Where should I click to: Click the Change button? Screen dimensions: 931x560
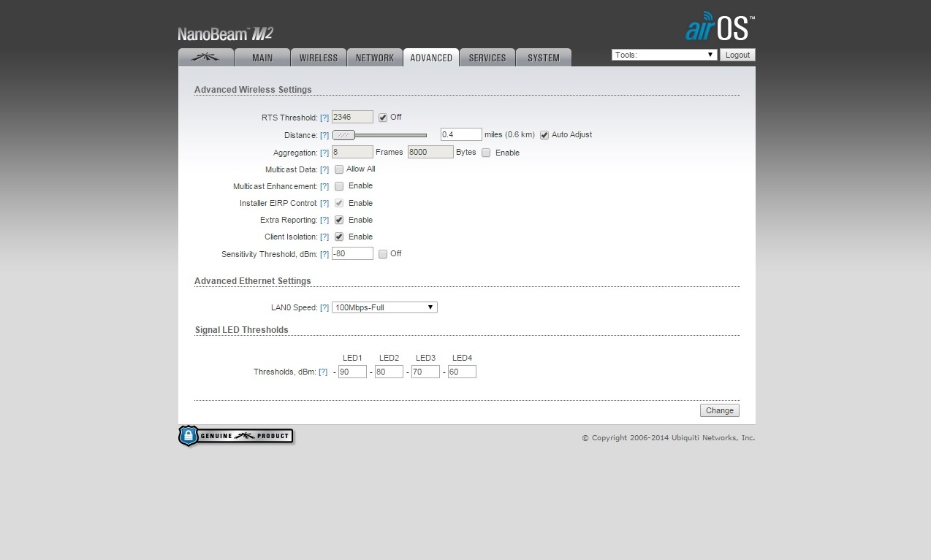click(x=720, y=410)
